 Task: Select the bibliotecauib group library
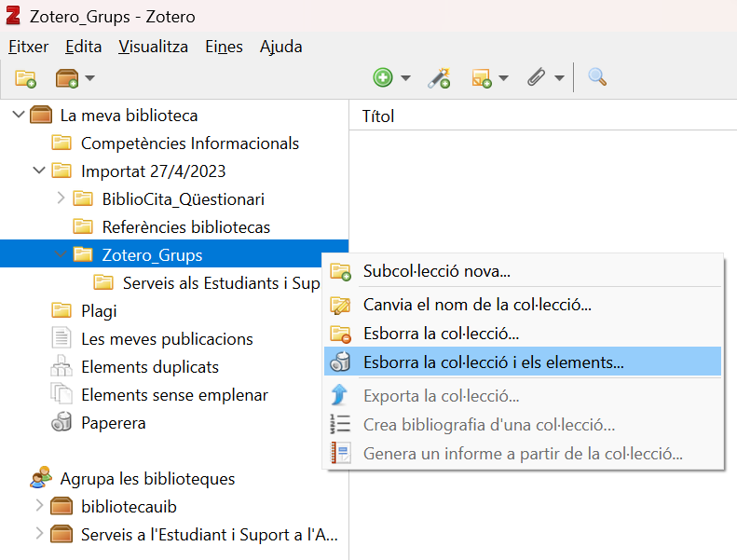coord(129,506)
